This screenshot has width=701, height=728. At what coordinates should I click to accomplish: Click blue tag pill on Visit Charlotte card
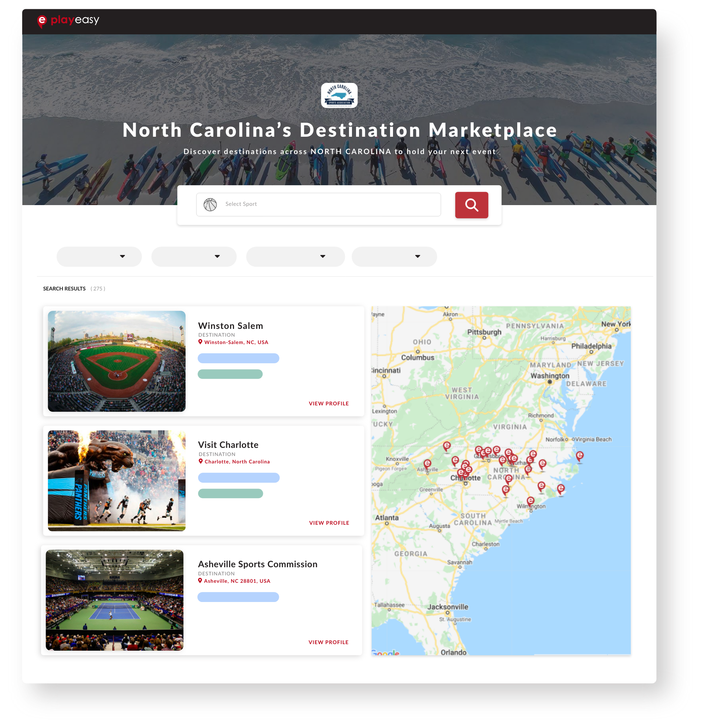pyautogui.click(x=239, y=478)
